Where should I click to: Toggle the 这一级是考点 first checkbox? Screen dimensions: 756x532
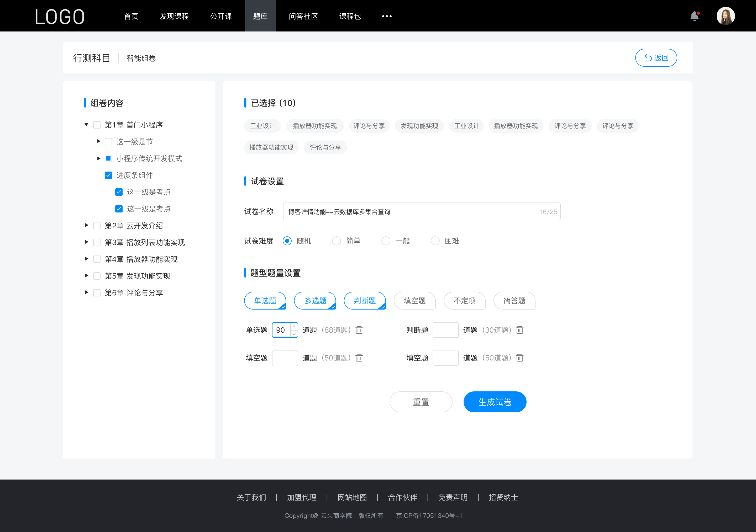tap(119, 192)
